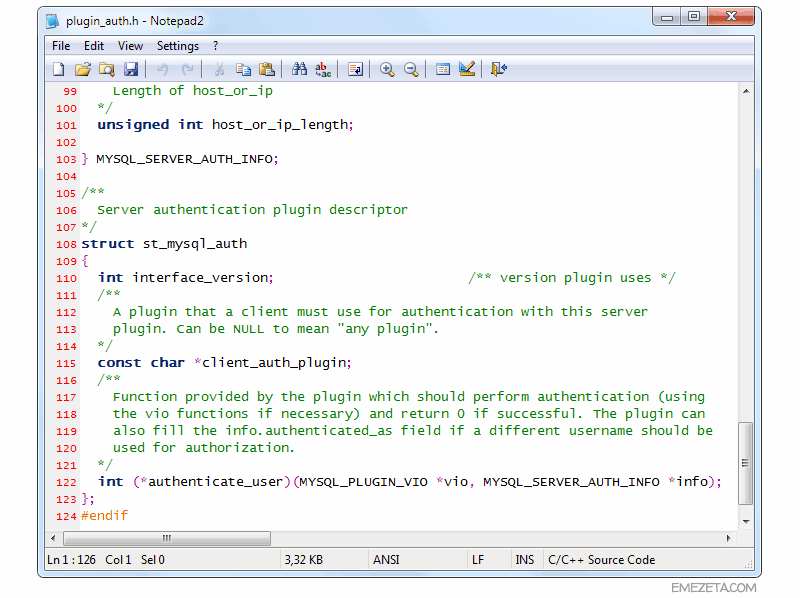Open the Settings menu
Screen dimensions: 800x598
pyautogui.click(x=178, y=46)
